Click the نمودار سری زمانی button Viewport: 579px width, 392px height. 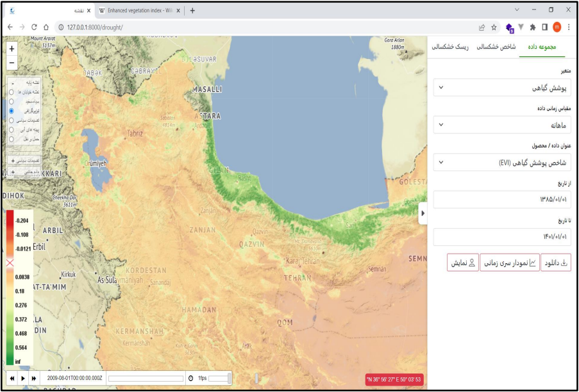click(510, 263)
